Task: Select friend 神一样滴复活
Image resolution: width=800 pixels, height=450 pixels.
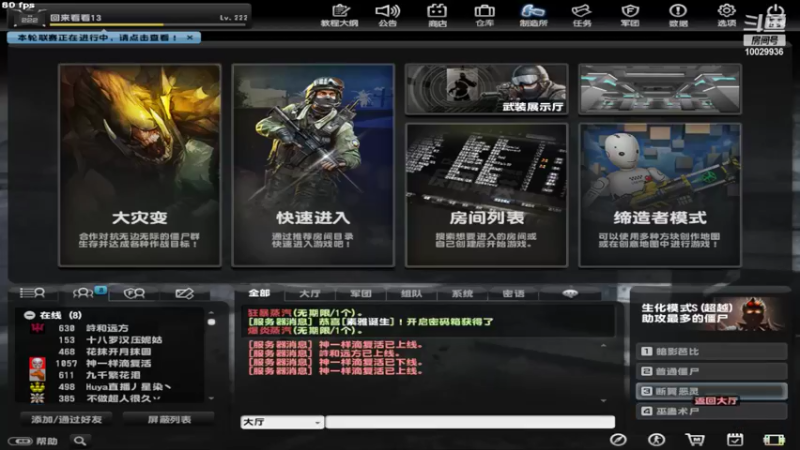Action: tap(118, 363)
